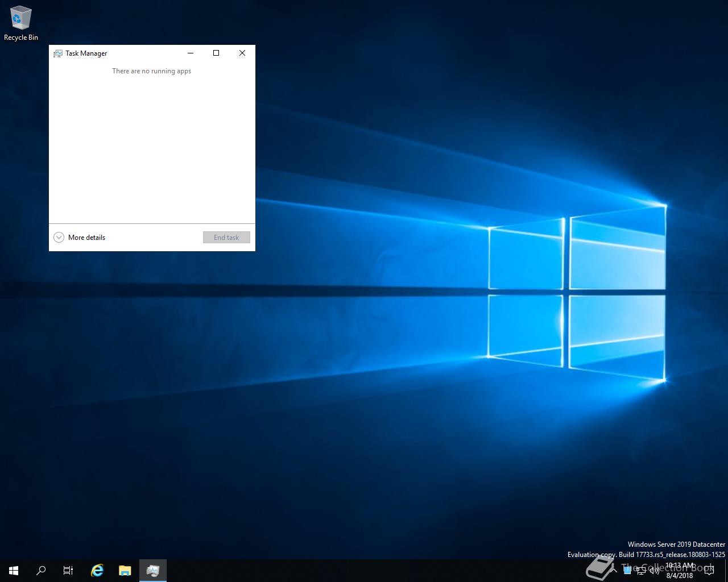Select Task Manager taskbar button
This screenshot has height=582, width=728.
tap(153, 571)
